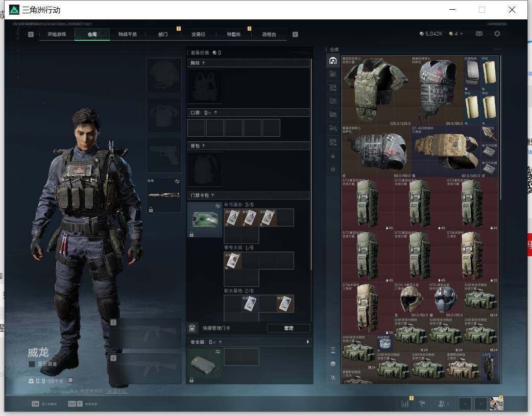
Task: Select the green heavy armor vest 125.0/125.0
Action: tap(376, 90)
